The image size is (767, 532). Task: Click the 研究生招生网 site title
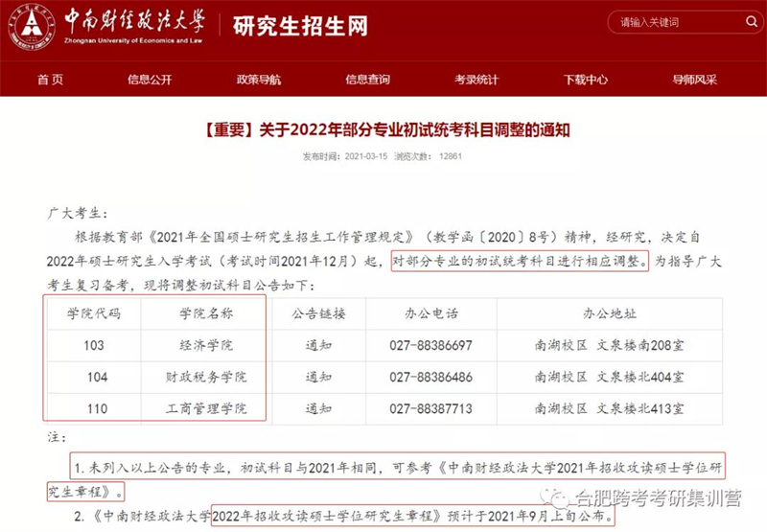click(300, 26)
